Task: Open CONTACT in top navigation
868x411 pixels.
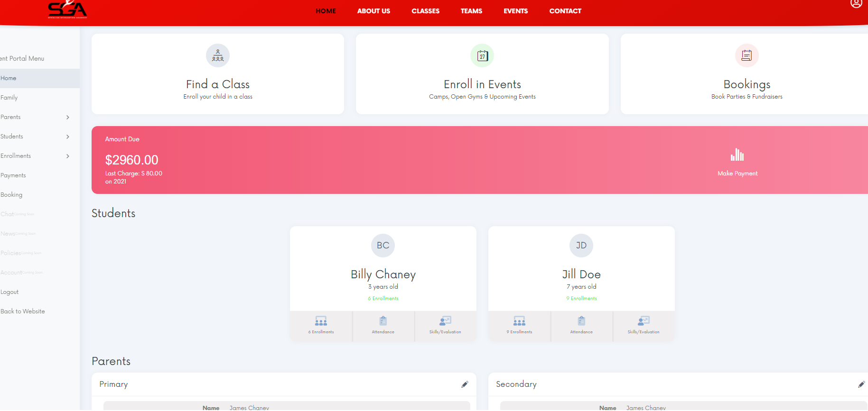Action: point(565,11)
